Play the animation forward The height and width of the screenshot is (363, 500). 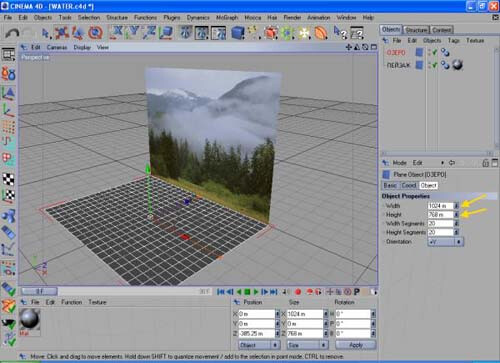(x=256, y=292)
